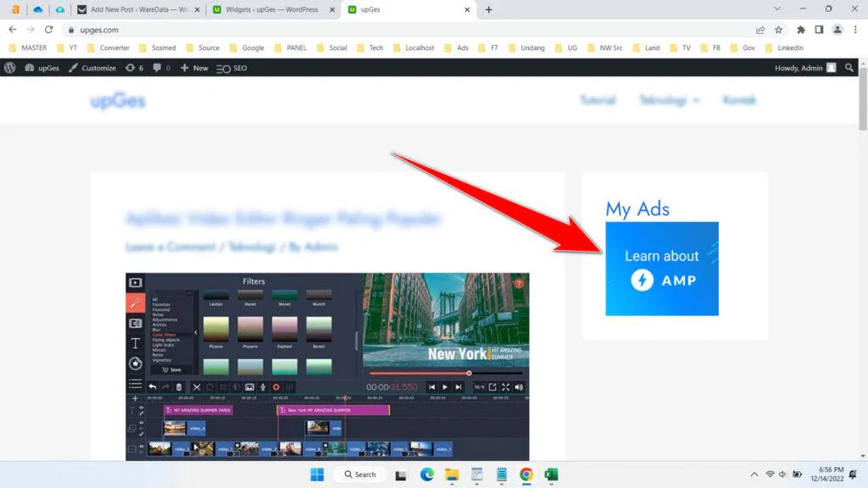Expand the Teknologi navigation dropdown
The width and height of the screenshot is (868, 488).
pos(670,99)
